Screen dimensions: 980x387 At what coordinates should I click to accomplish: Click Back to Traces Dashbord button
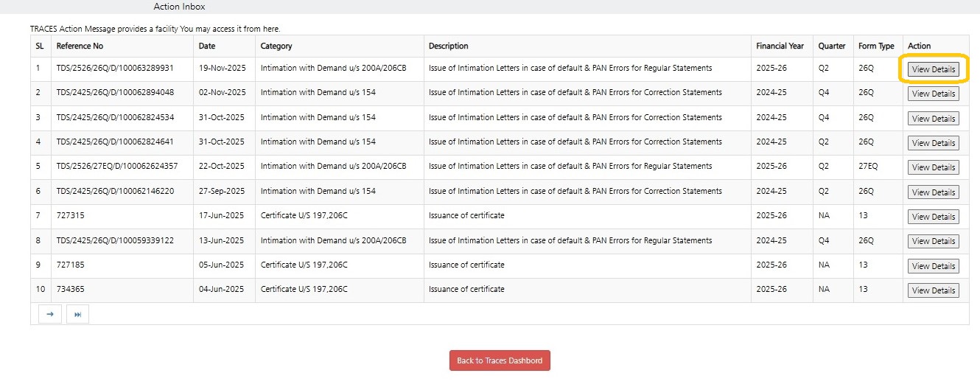pyautogui.click(x=500, y=360)
